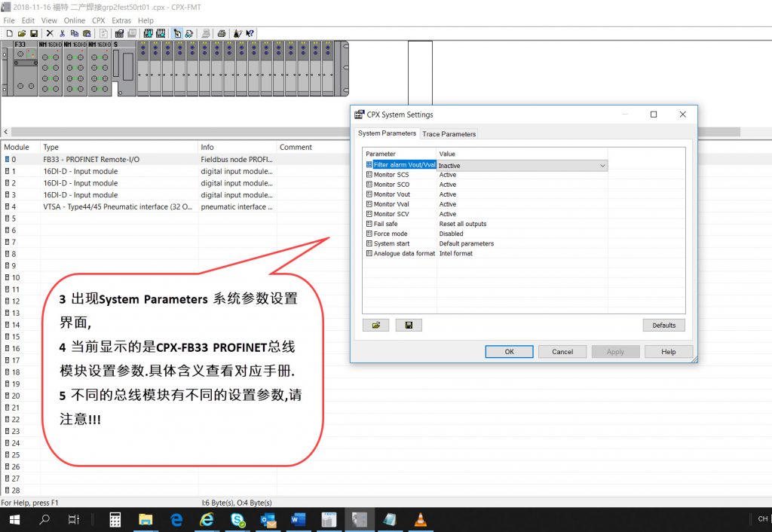Screen dimensions: 772x532
Task: Click the download-to-device toolbar icon
Action: [x=148, y=33]
